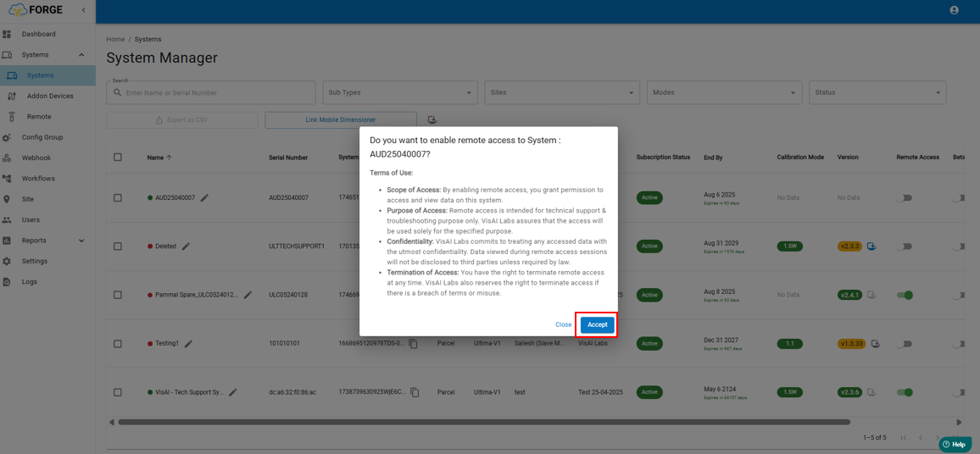This screenshot has width=980, height=454.
Task: Open the Modes dropdown
Action: click(724, 92)
